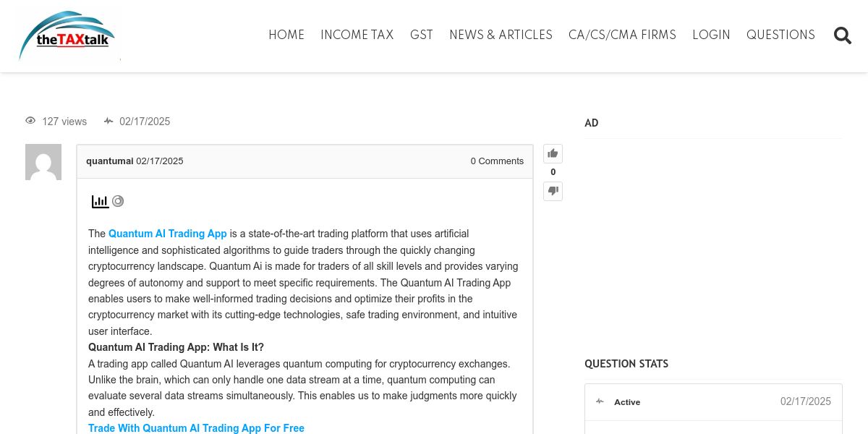The height and width of the screenshot is (434, 868).
Task: Click the grey circle icon beside chart
Action: coord(118,201)
